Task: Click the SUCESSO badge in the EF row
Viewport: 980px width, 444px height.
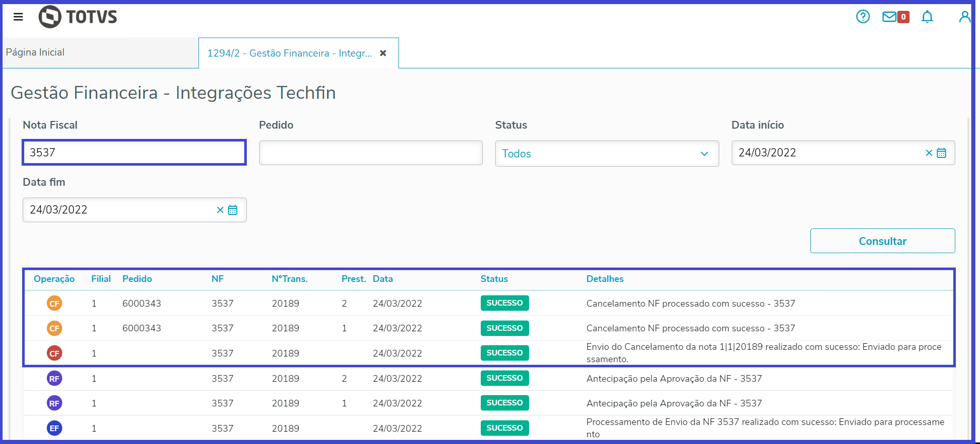Action: tap(504, 428)
